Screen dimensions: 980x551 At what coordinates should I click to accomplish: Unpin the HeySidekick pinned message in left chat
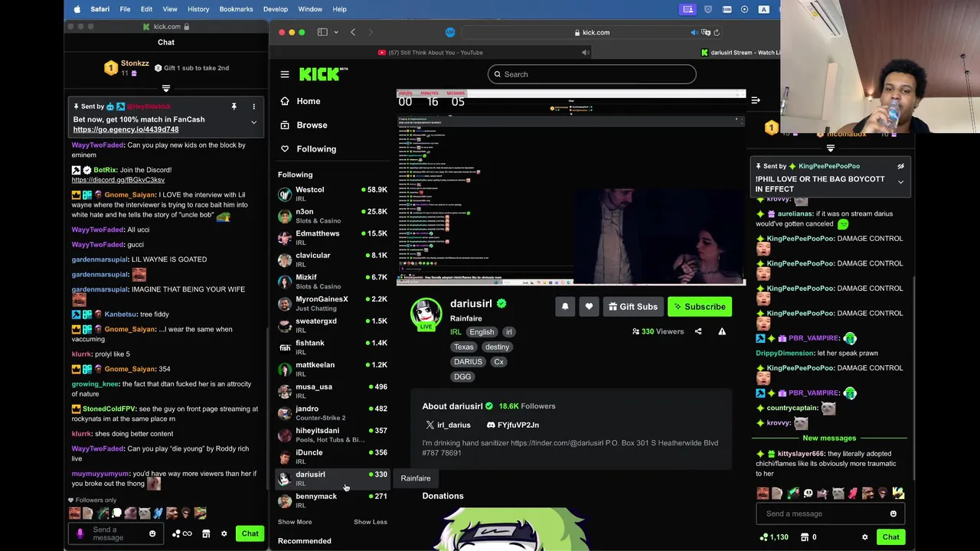point(234,106)
